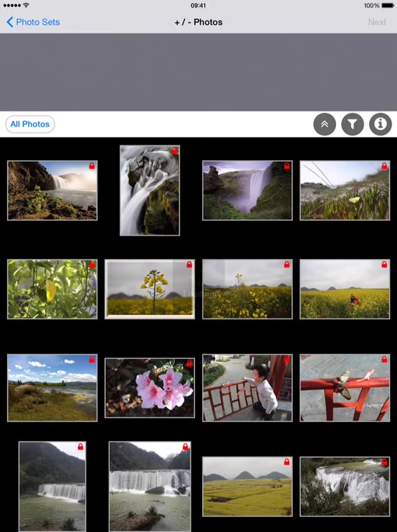Tap red lock icon on pink flowers photo
397x532 pixels.
click(189, 363)
